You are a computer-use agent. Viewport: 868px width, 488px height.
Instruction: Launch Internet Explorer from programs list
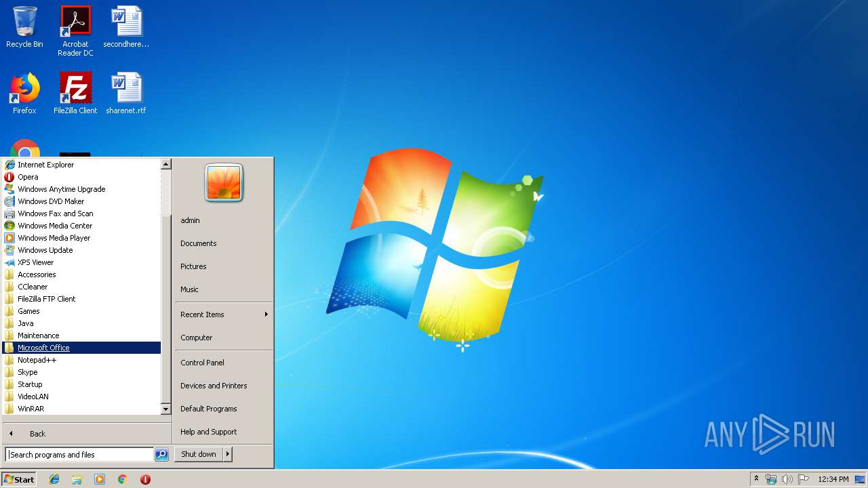(81, 165)
